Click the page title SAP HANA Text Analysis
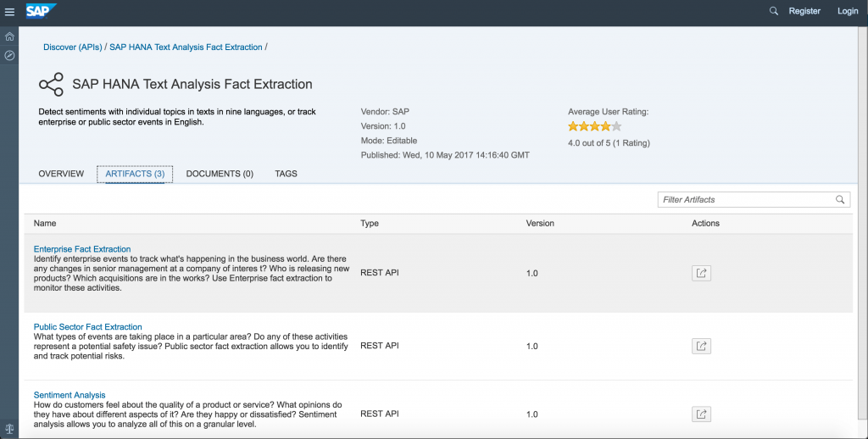The width and height of the screenshot is (868, 439). coord(192,84)
